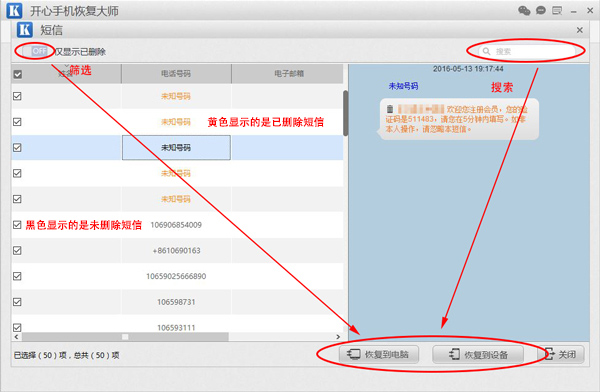Uncheck the checkbox for +8610690163 row

coord(17,250)
